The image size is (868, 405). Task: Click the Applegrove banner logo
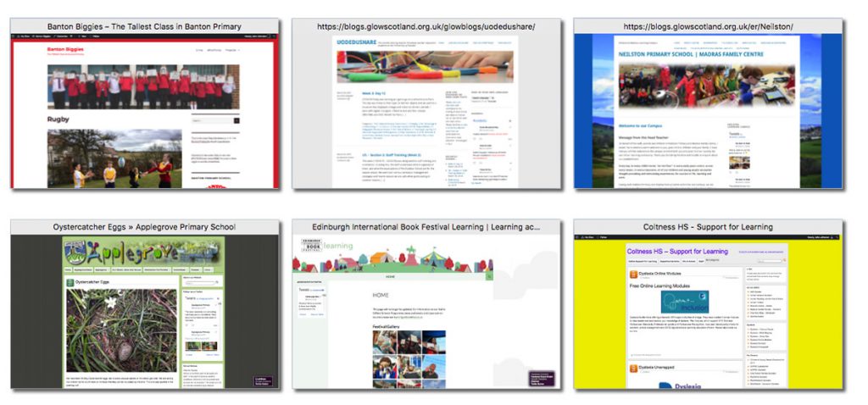click(143, 252)
